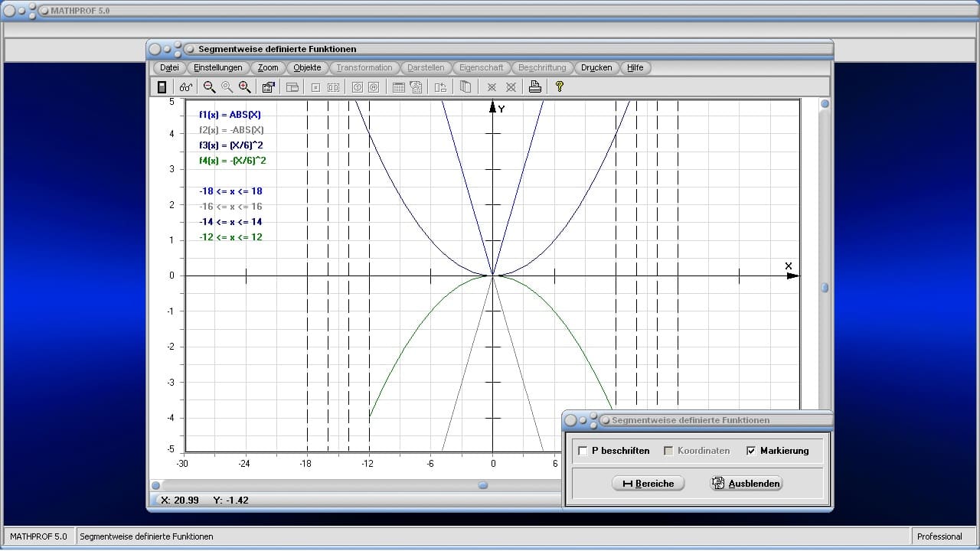The height and width of the screenshot is (551, 980).
Task: Click the Ausblenden button
Action: pyautogui.click(x=746, y=484)
